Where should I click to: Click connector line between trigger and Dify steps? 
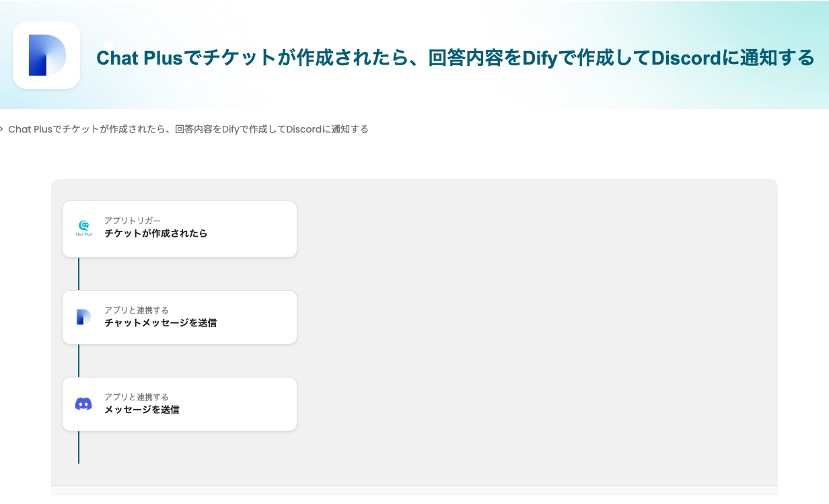[x=79, y=274]
